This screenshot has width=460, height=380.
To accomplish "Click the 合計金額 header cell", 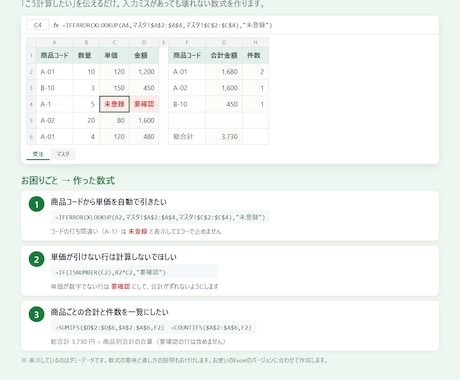I will pos(224,55).
